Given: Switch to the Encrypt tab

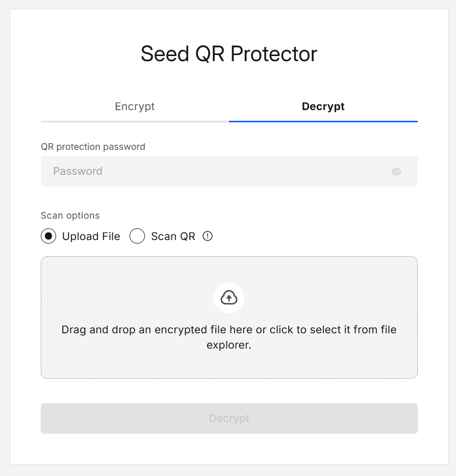Looking at the screenshot, I should point(135,107).
